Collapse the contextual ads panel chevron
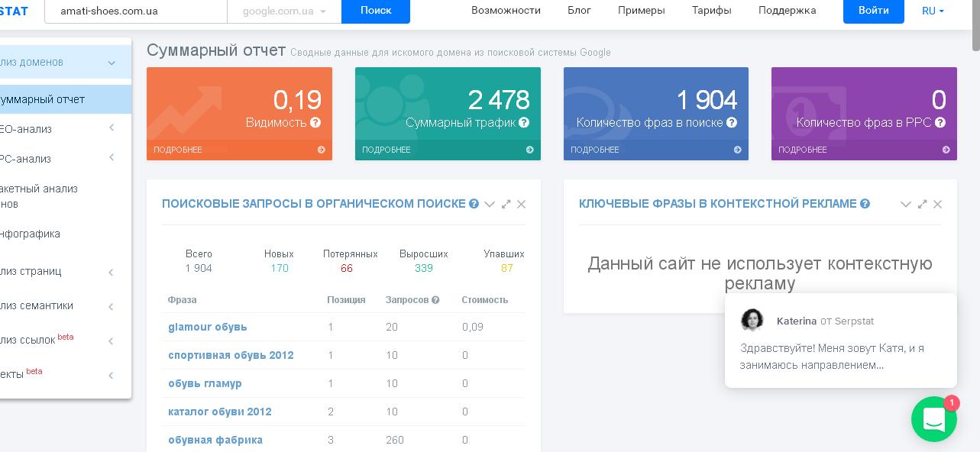Screen dimensions: 980x452 point(906,204)
